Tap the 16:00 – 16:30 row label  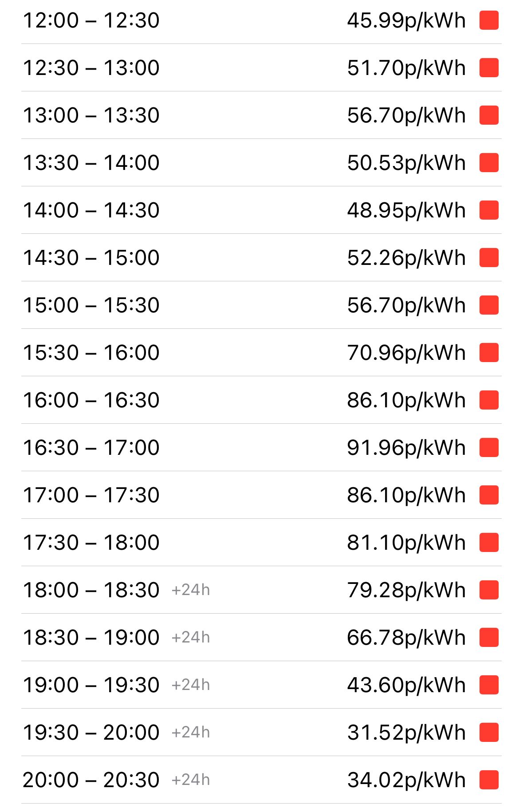pyautogui.click(x=91, y=400)
